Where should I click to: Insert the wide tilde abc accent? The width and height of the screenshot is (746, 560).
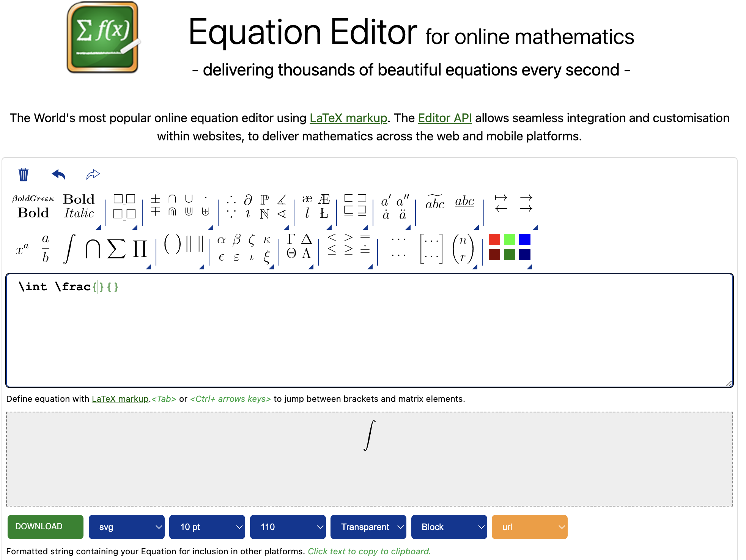click(x=435, y=203)
